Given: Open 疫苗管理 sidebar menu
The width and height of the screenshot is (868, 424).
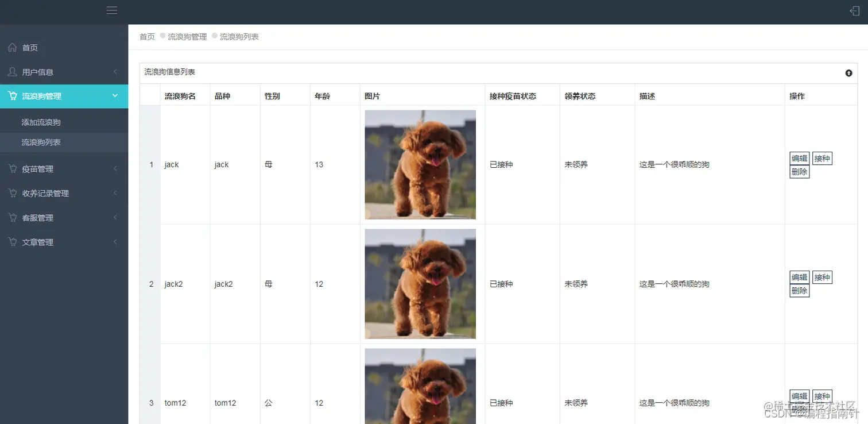Looking at the screenshot, I should [64, 169].
